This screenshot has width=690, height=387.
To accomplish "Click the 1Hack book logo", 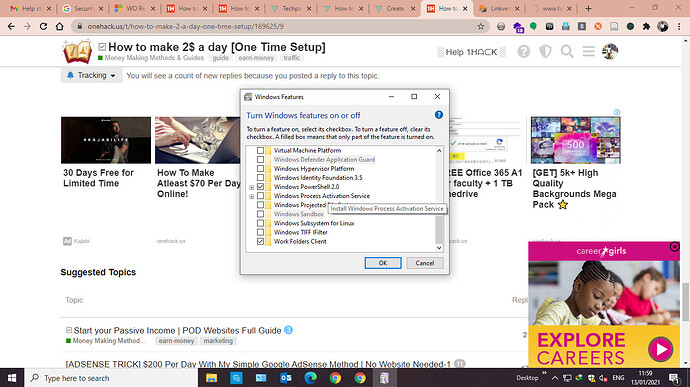I will pos(77,52).
